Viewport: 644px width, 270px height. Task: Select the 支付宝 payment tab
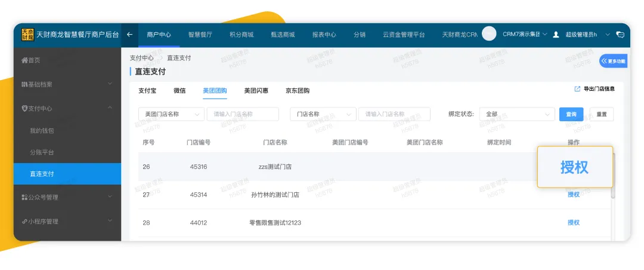tap(147, 91)
